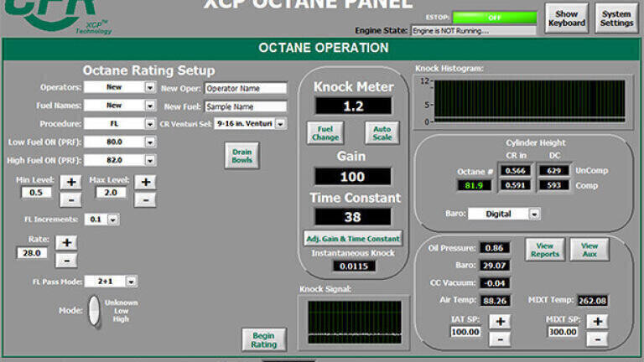This screenshot has width=644, height=362.
Task: Decrease MIXT SP with minus button
Action: point(598,339)
